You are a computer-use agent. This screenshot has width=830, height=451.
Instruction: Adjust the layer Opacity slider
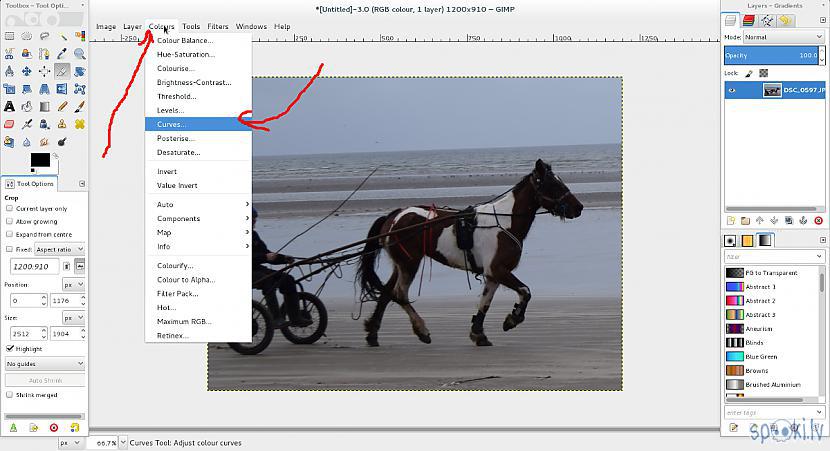771,55
